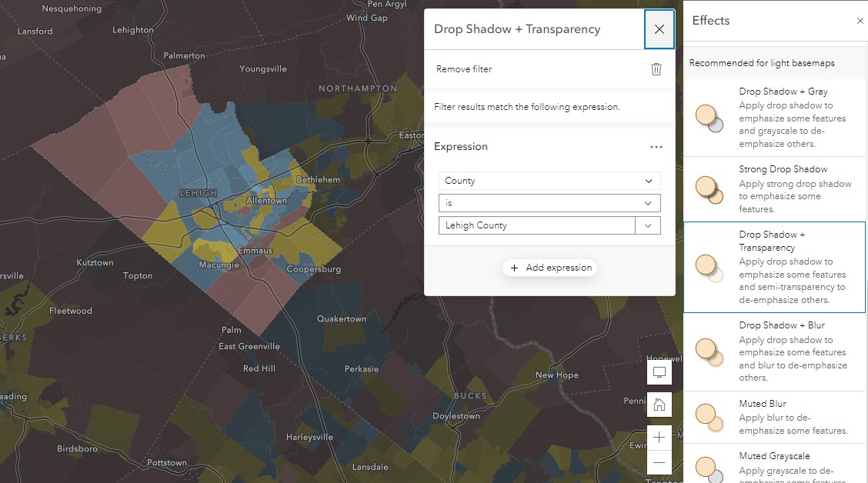The image size is (868, 483).
Task: Click the Coopersburg label on map
Action: tap(314, 269)
